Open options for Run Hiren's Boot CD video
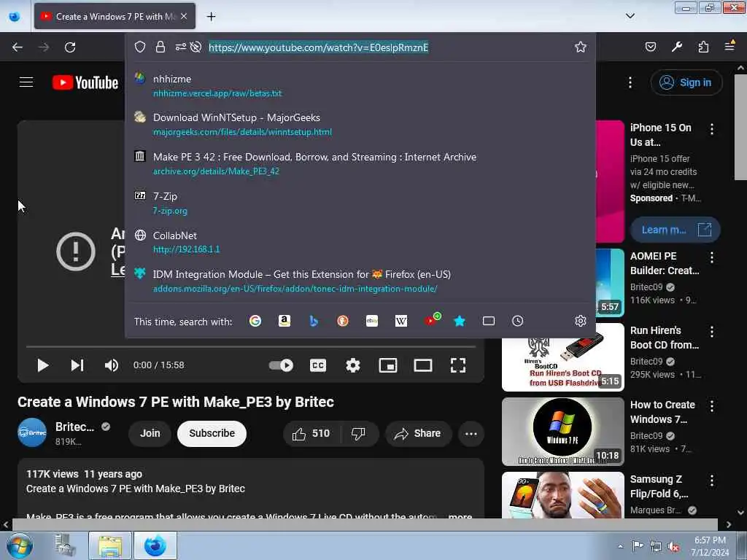This screenshot has height=560, width=747. (712, 332)
